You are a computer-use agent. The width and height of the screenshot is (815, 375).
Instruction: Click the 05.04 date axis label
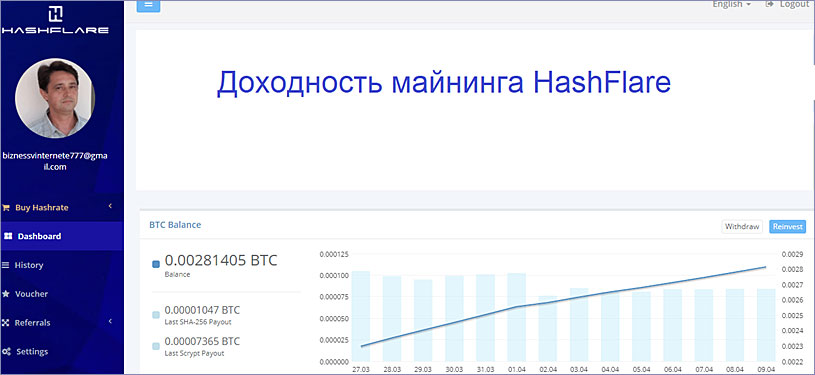pos(641,369)
